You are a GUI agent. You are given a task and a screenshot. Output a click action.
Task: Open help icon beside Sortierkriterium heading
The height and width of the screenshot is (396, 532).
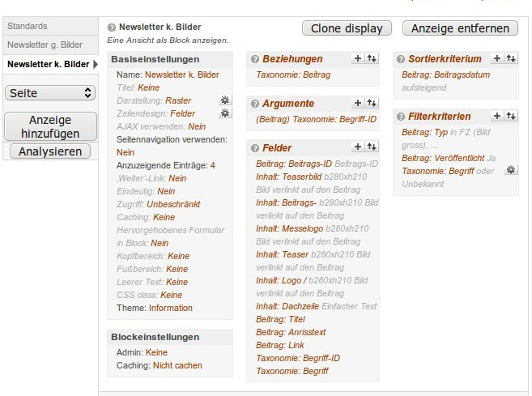(401, 59)
